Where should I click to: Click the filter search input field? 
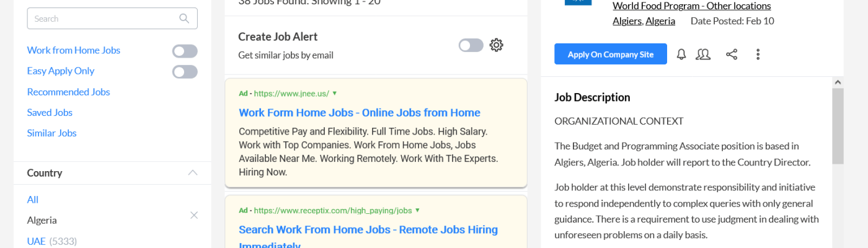(x=102, y=19)
